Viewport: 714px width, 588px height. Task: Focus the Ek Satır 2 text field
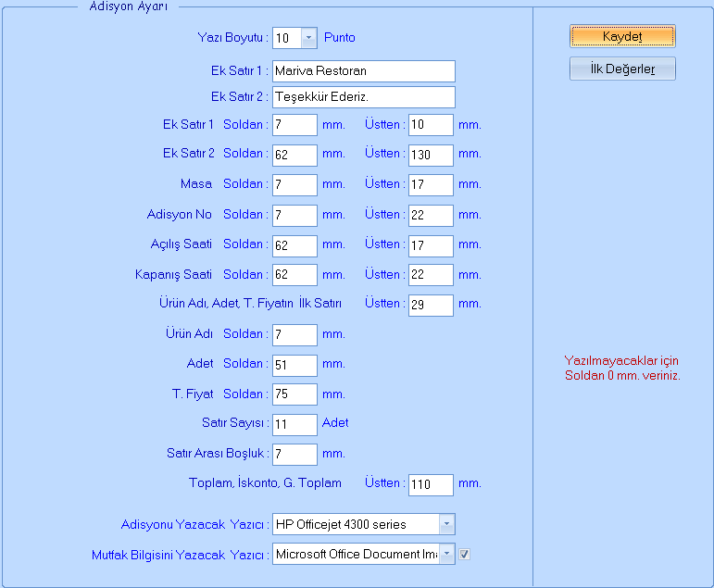tap(363, 97)
